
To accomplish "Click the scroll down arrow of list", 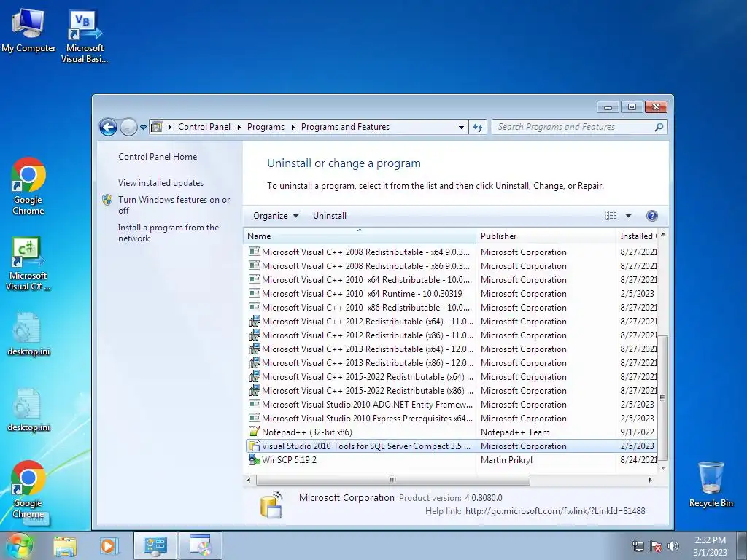I will tap(662, 468).
